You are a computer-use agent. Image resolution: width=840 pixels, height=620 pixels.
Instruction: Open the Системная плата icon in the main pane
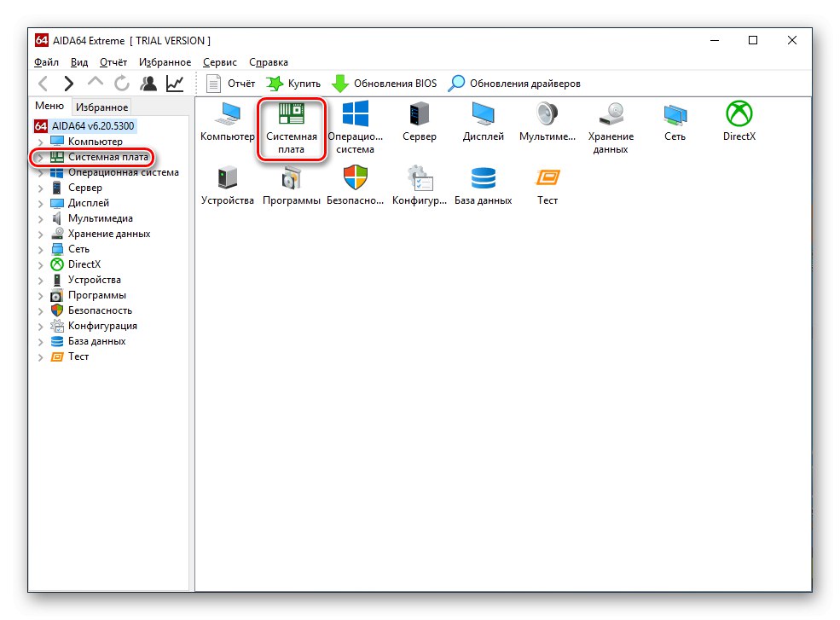[x=292, y=114]
